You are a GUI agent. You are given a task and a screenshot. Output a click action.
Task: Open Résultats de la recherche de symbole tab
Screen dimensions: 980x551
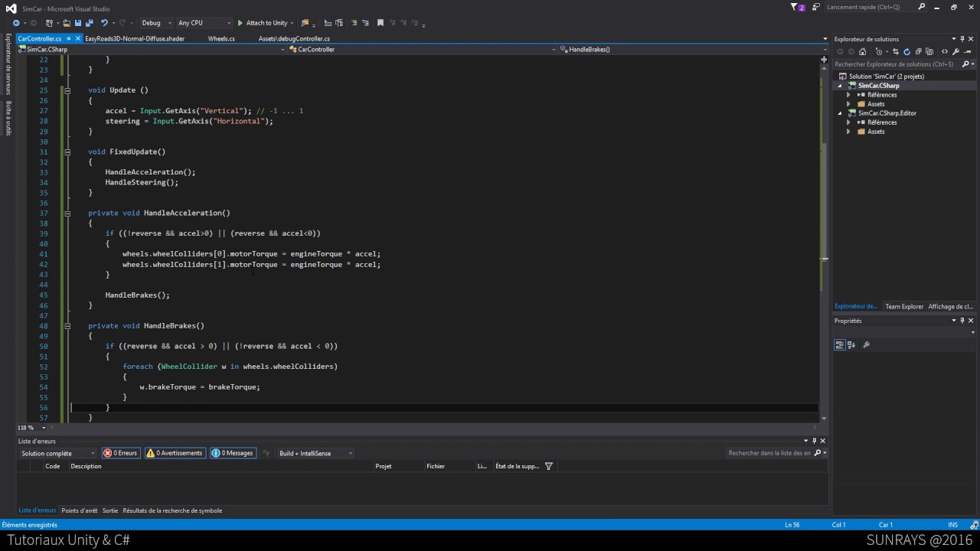coord(172,510)
